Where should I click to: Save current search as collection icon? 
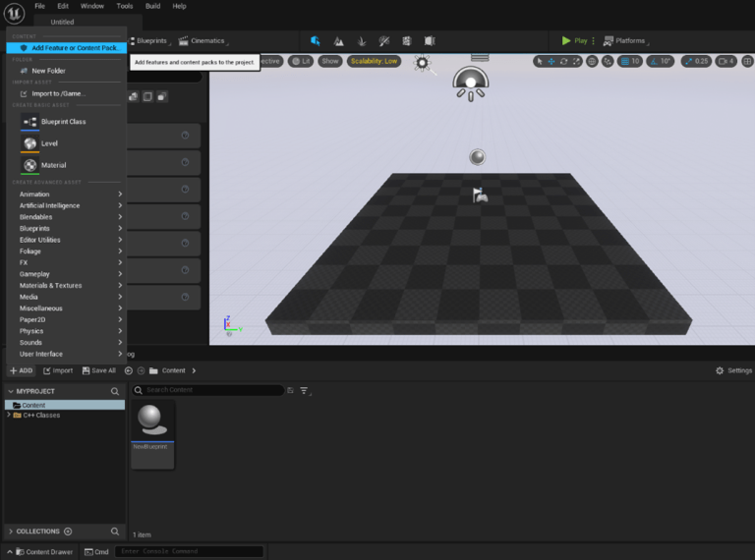(x=290, y=390)
